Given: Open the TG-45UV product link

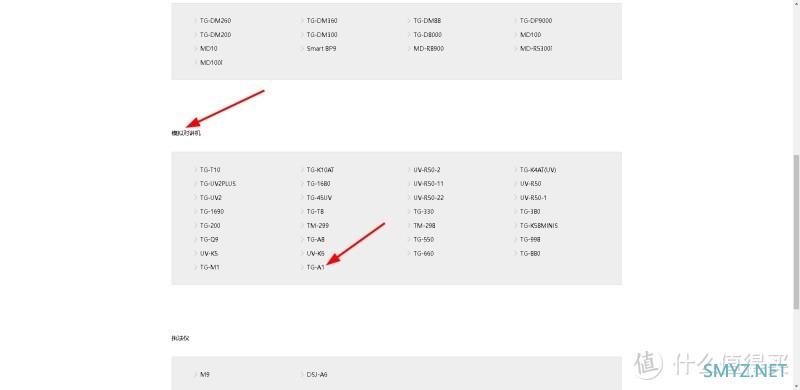Looking at the screenshot, I should [319, 198].
